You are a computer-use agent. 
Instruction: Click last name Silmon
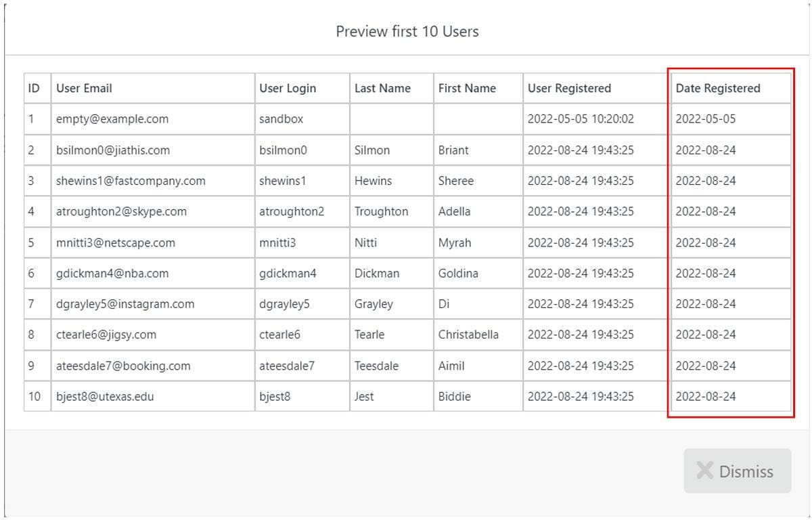pos(372,150)
